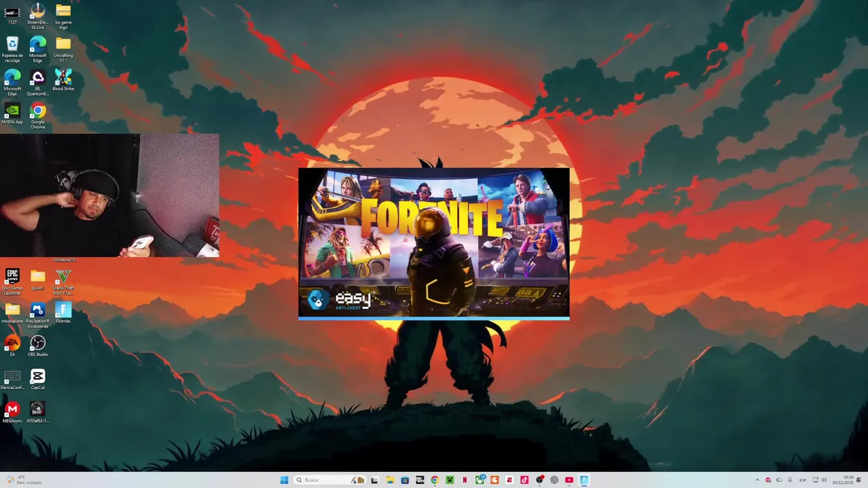Viewport: 868px width, 488px height.
Task: Open ChatGPT from taskbar
Action: pos(554,480)
